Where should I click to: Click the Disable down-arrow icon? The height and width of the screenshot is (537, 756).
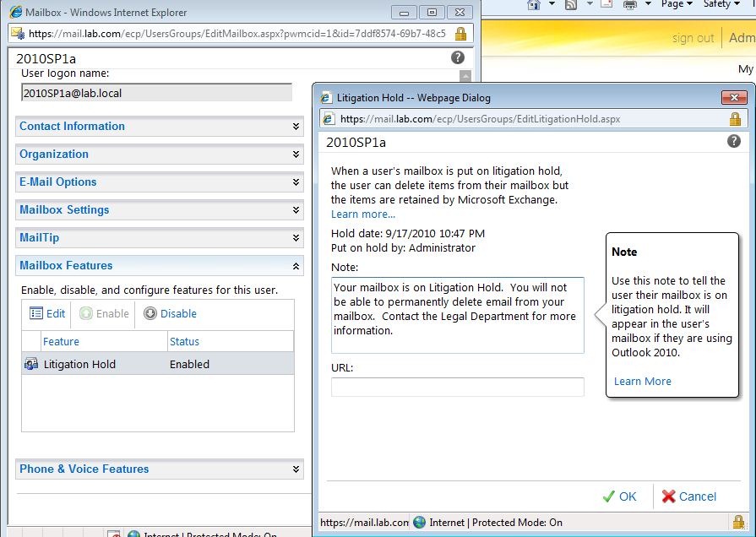(x=150, y=313)
